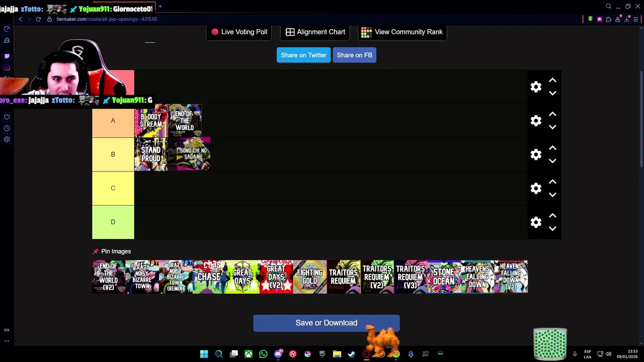
Task: Open Instagram in Opera sidebar
Action: (x=7, y=67)
